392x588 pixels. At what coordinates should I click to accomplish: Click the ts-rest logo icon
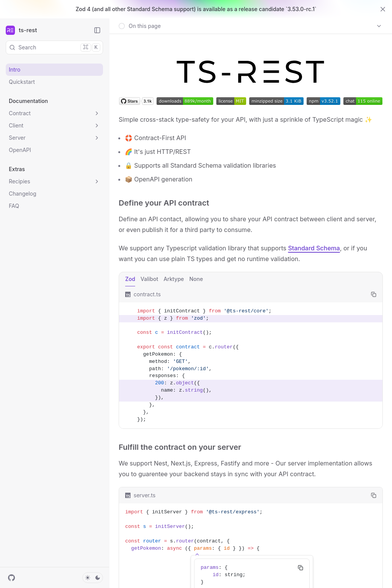pos(10,30)
